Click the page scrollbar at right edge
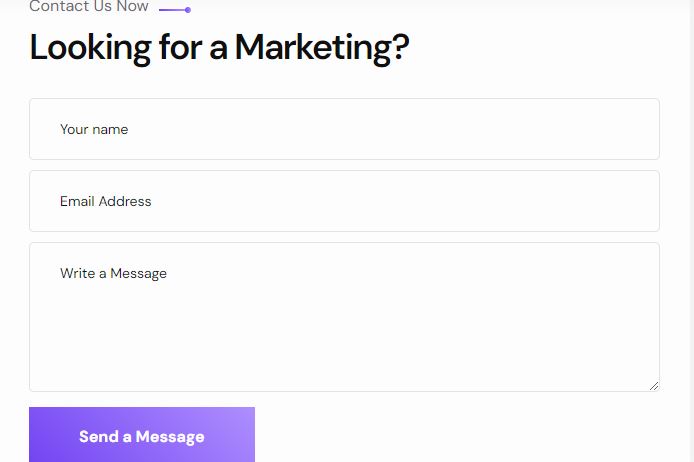Image resolution: width=694 pixels, height=462 pixels. pyautogui.click(x=691, y=221)
